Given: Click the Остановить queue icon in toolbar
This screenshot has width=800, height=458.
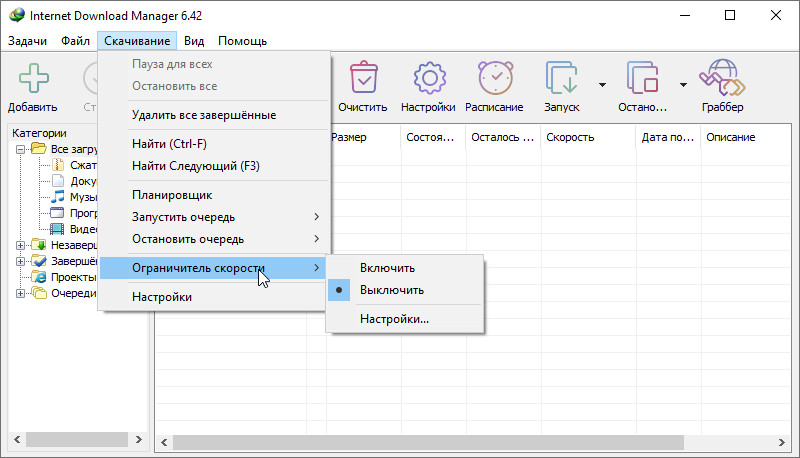Looking at the screenshot, I should tap(641, 78).
